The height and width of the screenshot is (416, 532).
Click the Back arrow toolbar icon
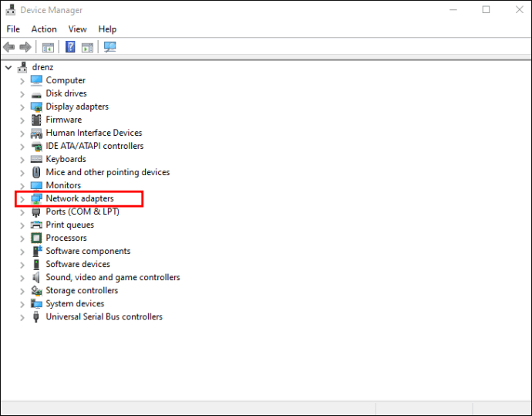[8, 47]
